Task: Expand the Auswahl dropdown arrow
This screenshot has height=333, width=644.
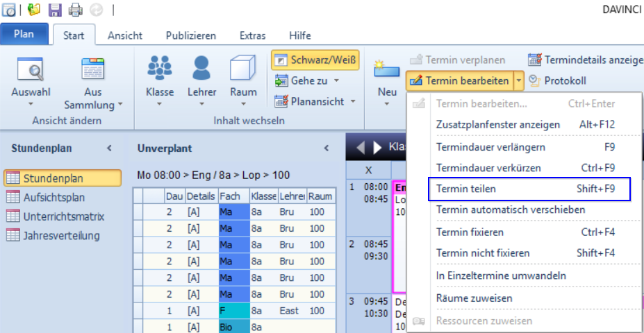Action: tap(31, 104)
